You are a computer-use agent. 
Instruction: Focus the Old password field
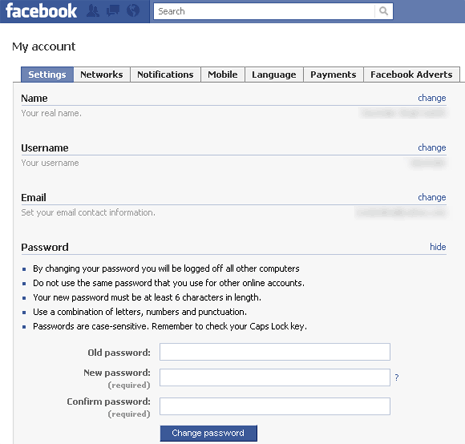275,352
